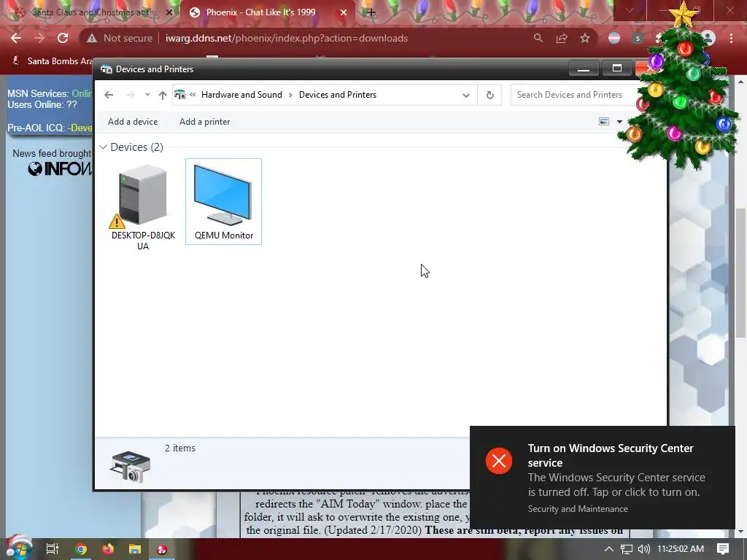
Task: Close the Phoenix chat tab
Action: [344, 13]
